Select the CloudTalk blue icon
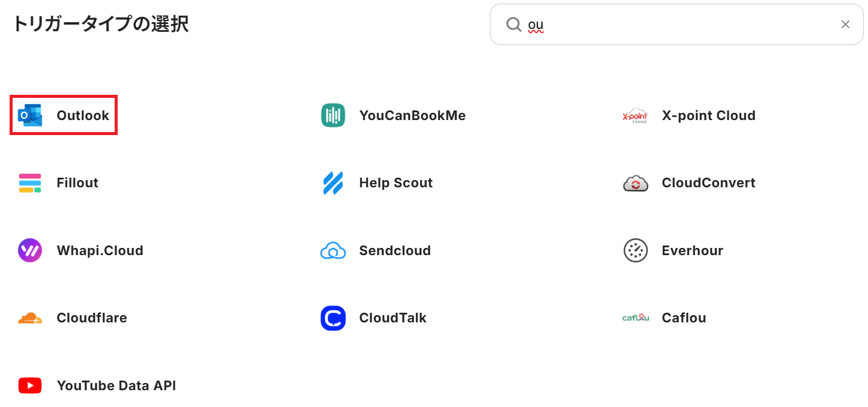The image size is (868, 407). [x=333, y=318]
